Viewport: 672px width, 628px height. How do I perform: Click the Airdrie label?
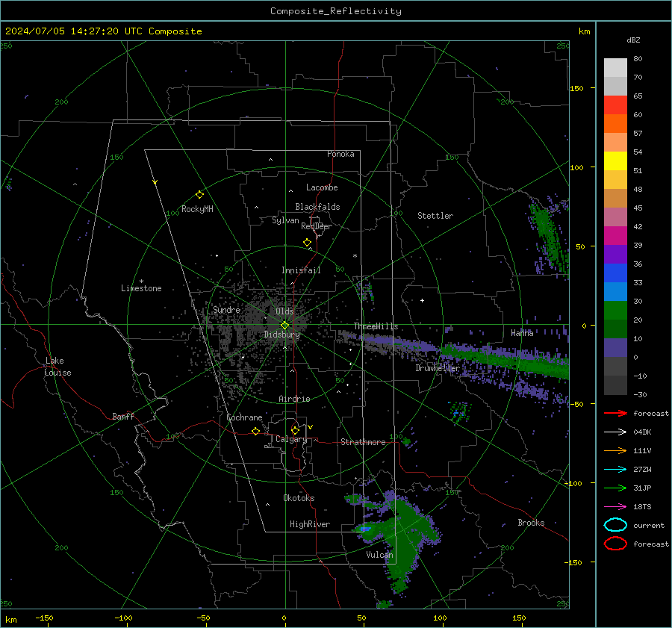294,399
